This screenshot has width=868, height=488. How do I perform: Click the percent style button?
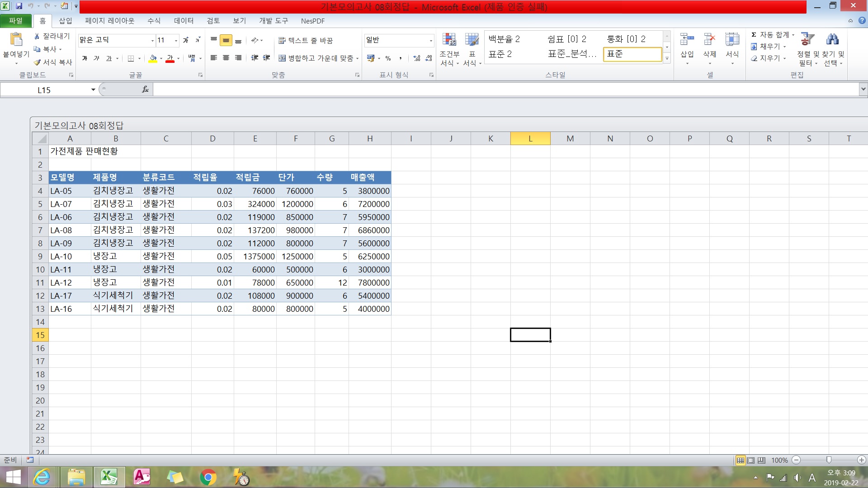(x=388, y=58)
